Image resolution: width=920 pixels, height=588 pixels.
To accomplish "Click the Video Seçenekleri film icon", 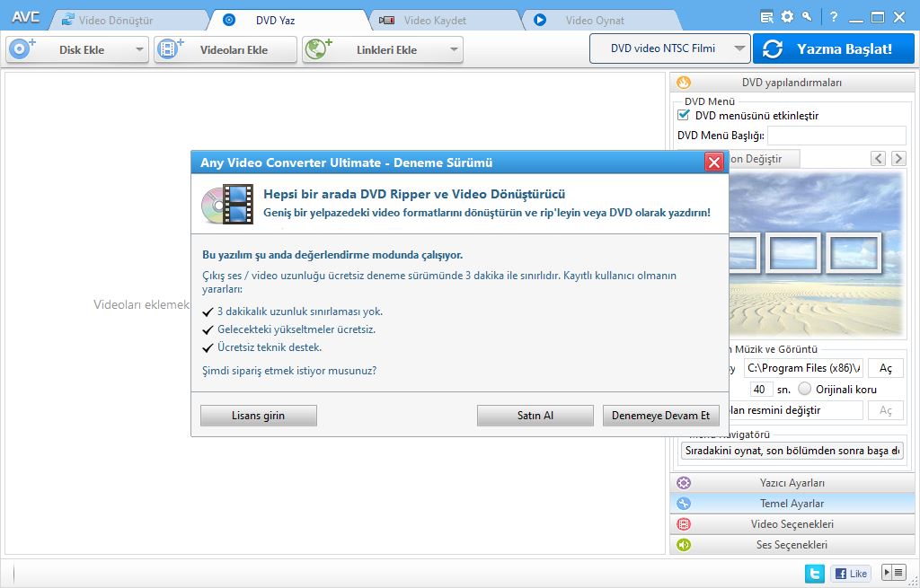I will pyautogui.click(x=684, y=524).
